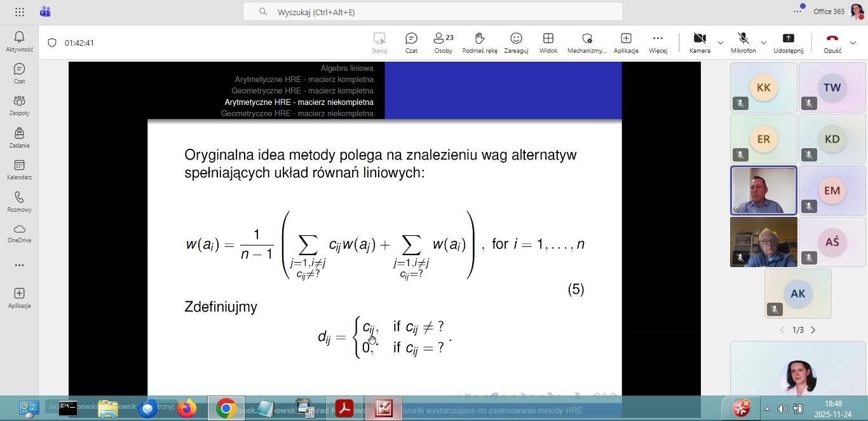This screenshot has height=421, width=868.
Task: Click the Wyszukaj search field
Action: pyautogui.click(x=432, y=12)
